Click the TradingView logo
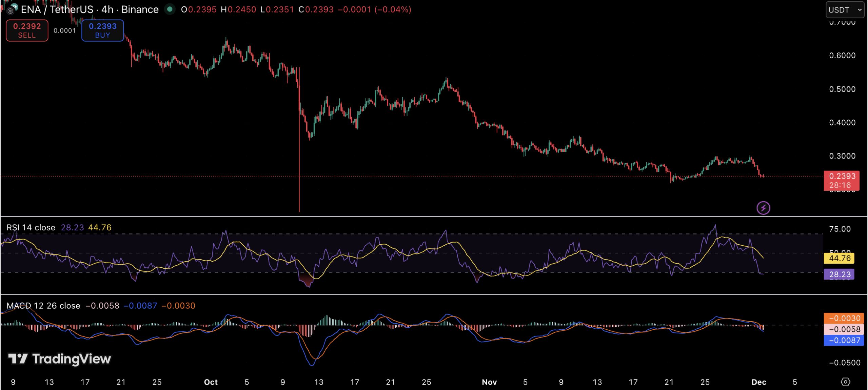The width and height of the screenshot is (868, 390). (58, 359)
